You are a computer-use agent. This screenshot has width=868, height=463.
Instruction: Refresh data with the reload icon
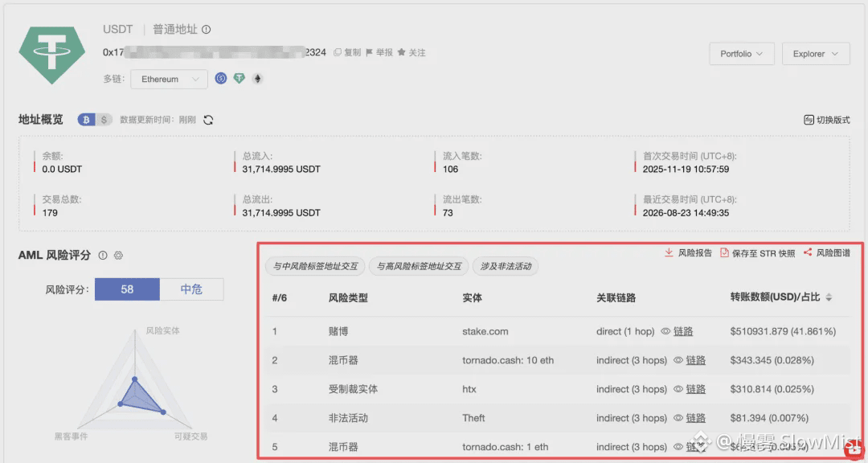tap(208, 120)
